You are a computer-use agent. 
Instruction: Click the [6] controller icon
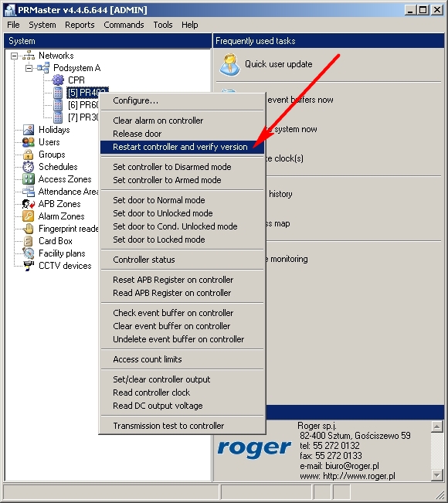coord(58,105)
